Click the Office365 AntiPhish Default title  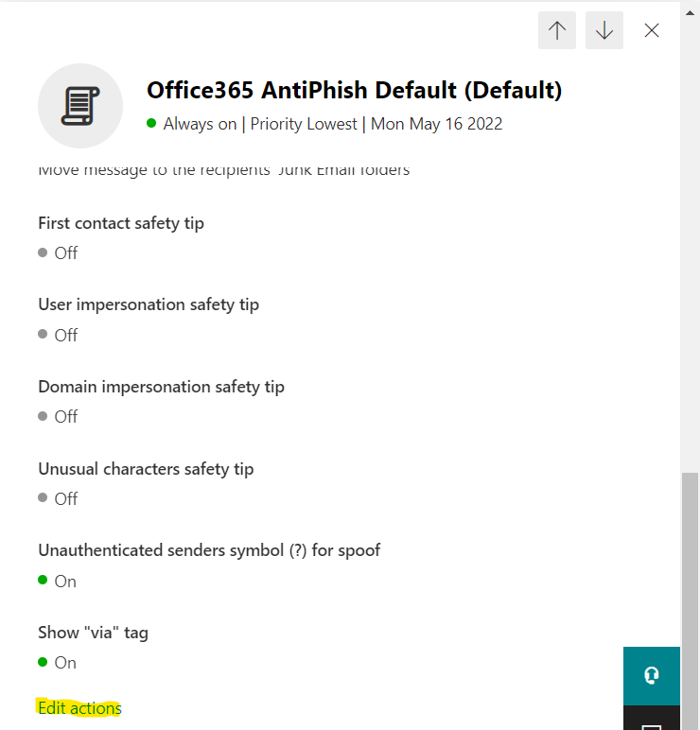point(354,90)
